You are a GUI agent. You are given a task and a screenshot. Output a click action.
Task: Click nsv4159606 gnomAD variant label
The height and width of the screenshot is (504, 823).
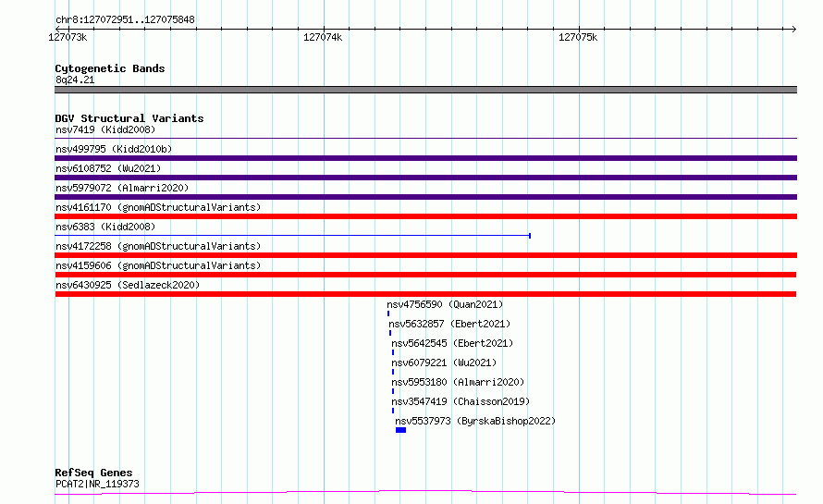point(158,265)
